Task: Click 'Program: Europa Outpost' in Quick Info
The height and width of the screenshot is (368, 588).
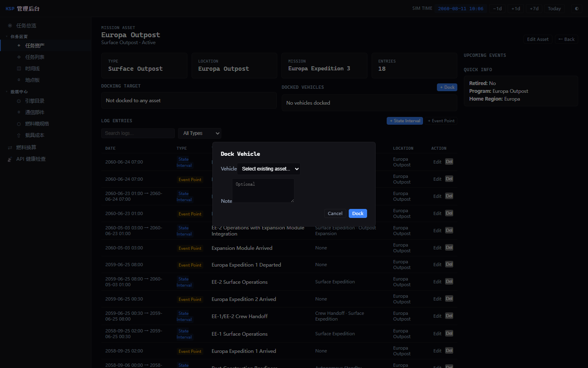Action: (x=499, y=91)
